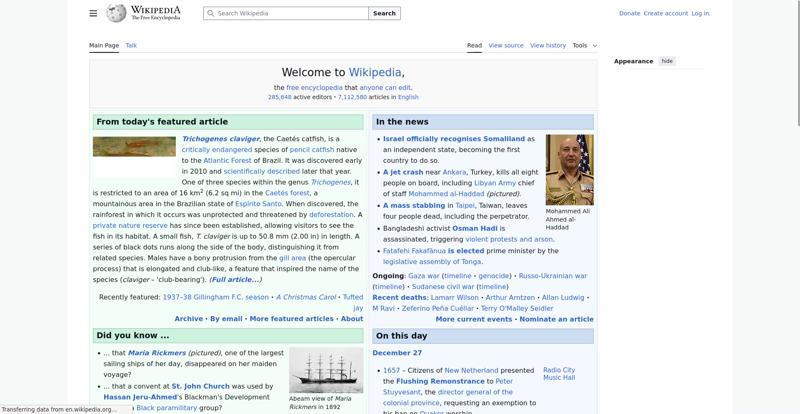Open the View history tab

point(548,45)
